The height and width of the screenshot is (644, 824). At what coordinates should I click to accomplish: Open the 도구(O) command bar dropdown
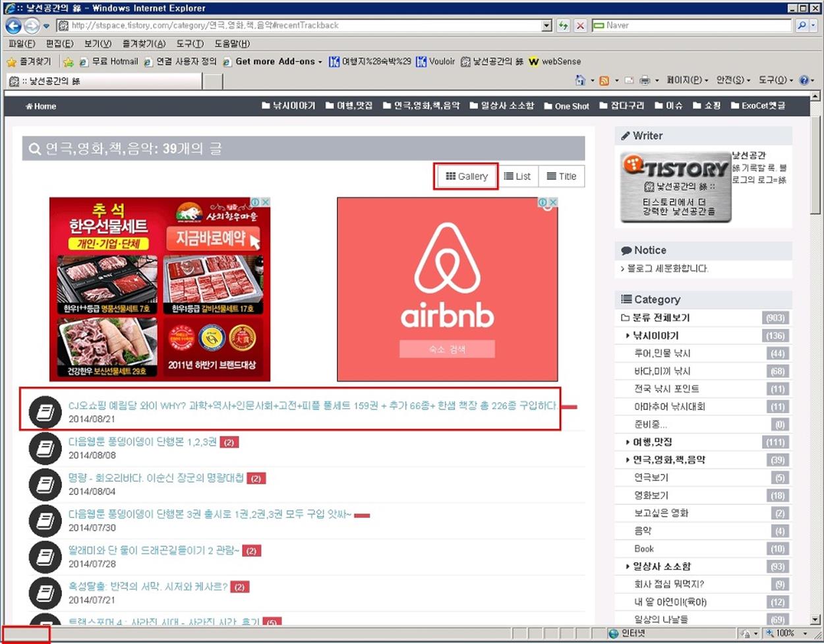pyautogui.click(x=775, y=80)
